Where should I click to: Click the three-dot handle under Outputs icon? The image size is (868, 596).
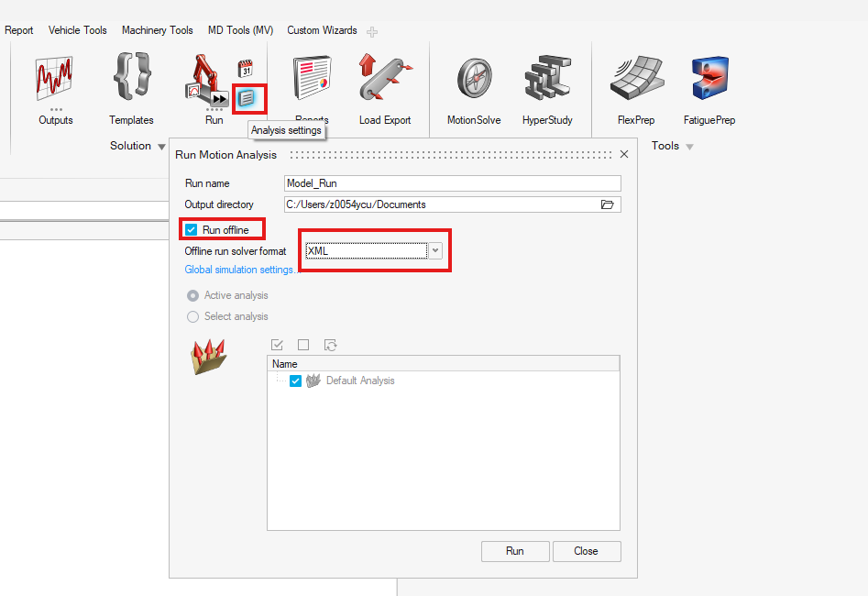tap(56, 110)
